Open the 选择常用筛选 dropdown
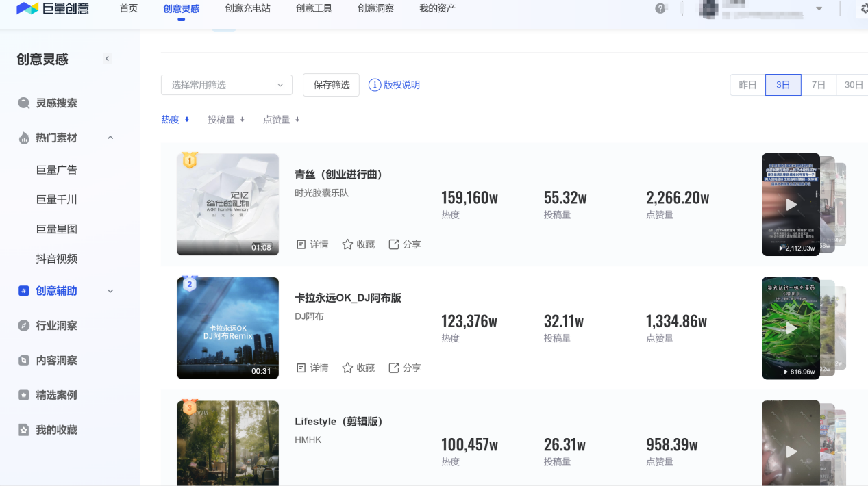Image resolution: width=868 pixels, height=486 pixels. pos(227,85)
